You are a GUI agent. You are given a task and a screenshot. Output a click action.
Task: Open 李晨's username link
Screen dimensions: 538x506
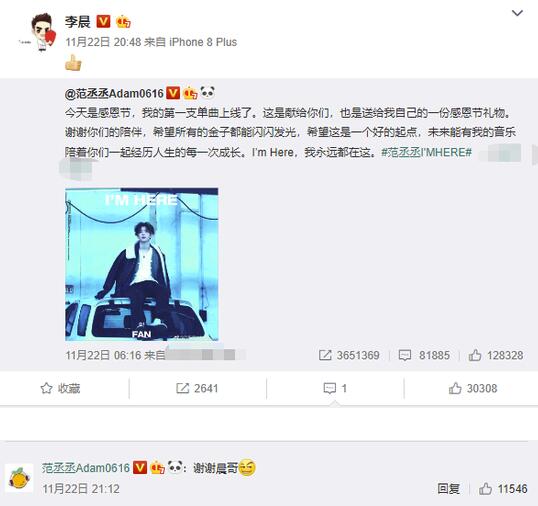(x=78, y=22)
